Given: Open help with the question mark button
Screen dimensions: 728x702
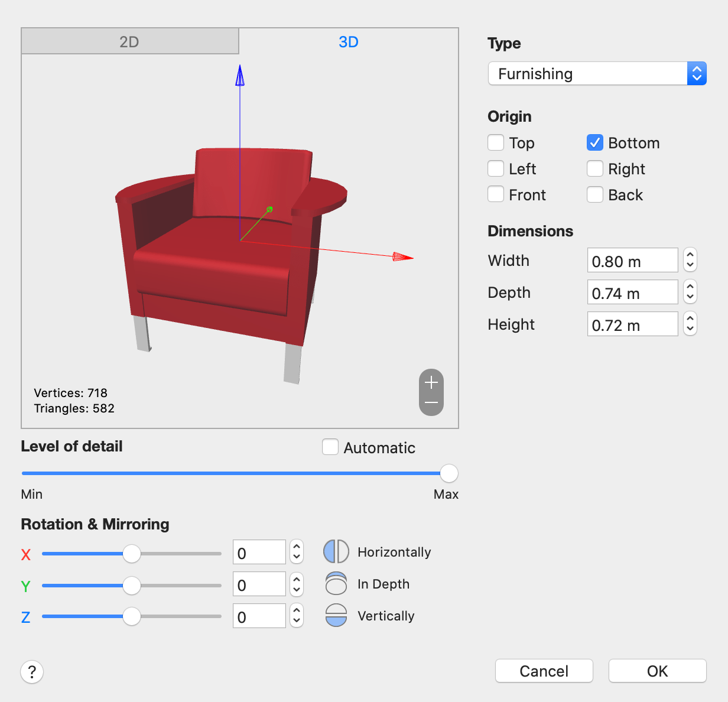Looking at the screenshot, I should coord(32,672).
